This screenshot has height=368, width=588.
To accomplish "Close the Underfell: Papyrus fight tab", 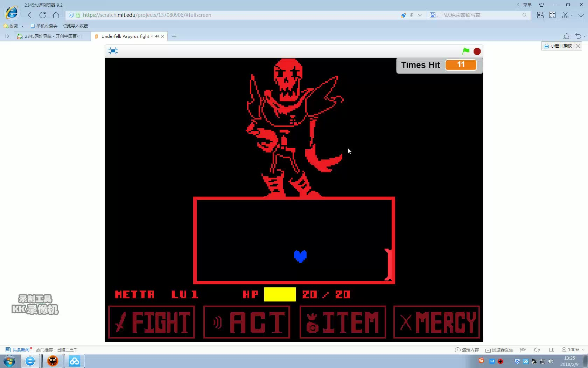I will [162, 36].
